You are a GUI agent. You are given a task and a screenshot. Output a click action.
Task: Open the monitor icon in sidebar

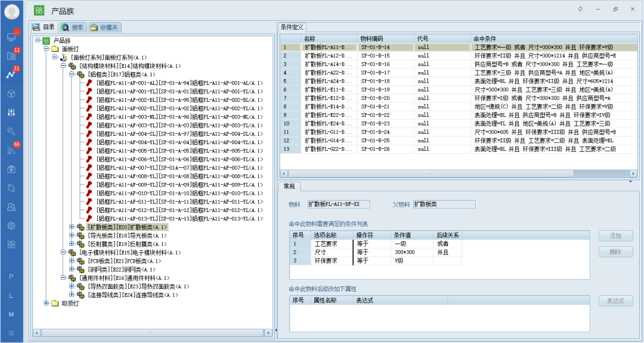tap(11, 36)
